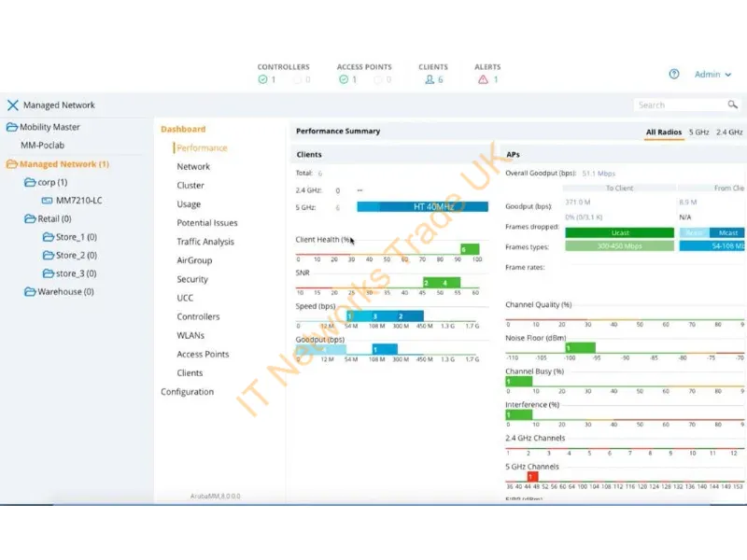Switch to the 2.4 GHz radio tab

point(729,132)
